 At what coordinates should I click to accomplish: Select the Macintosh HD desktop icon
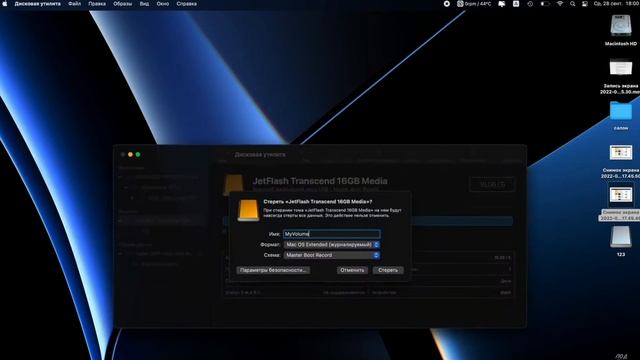point(620,25)
